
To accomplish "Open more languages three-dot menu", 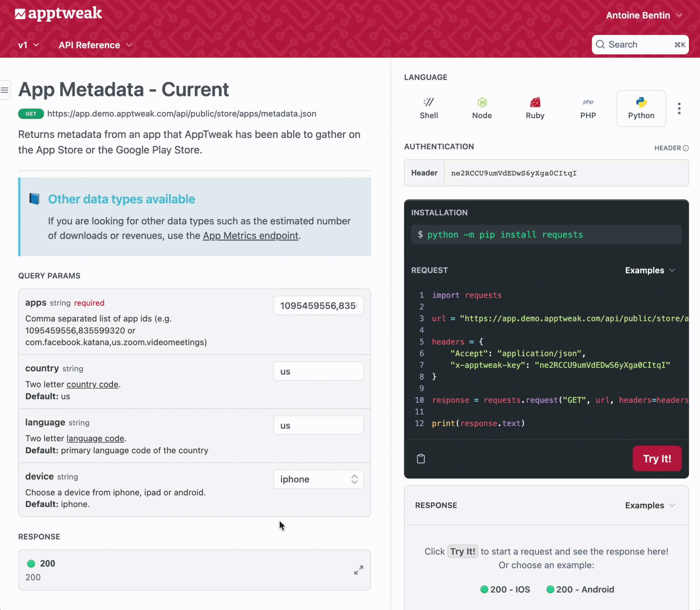I will pyautogui.click(x=679, y=108).
